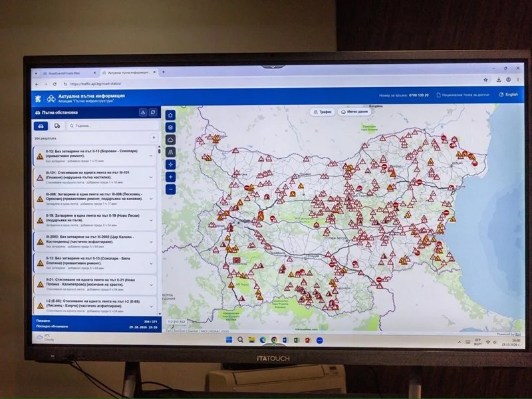Image resolution: width=532 pixels, height=399 pixels.
Task: Click the download icon in Пътна обстановка header
Action: (143, 112)
